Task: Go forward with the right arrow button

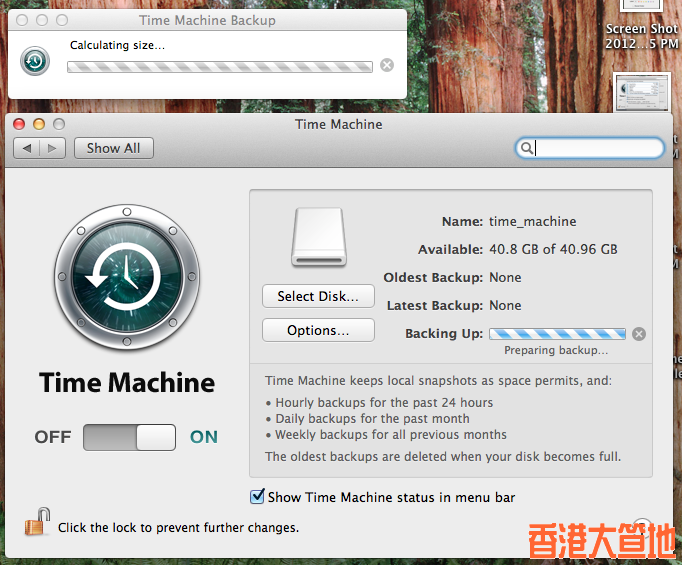Action: point(53,148)
